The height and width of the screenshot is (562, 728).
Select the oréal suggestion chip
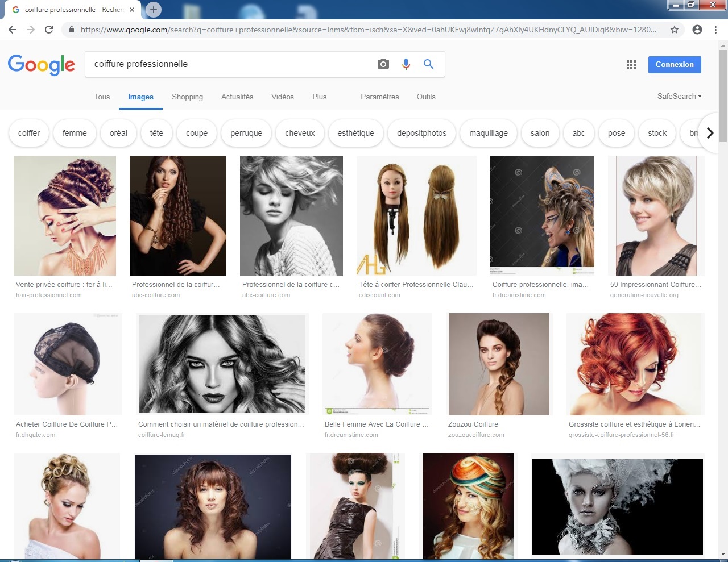pyautogui.click(x=118, y=133)
